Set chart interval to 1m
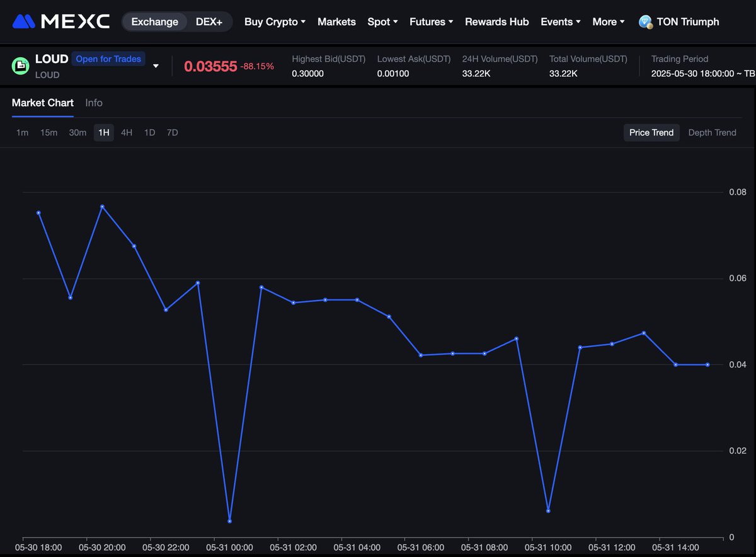 click(x=22, y=132)
